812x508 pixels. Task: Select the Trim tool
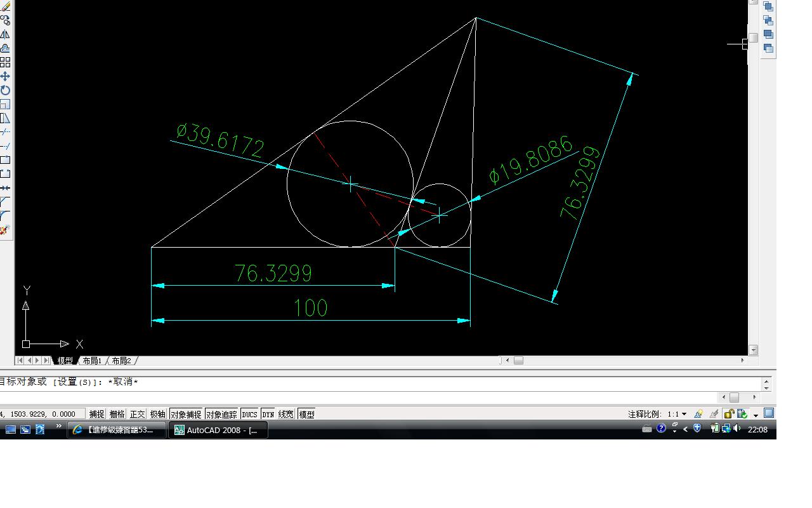5,132
